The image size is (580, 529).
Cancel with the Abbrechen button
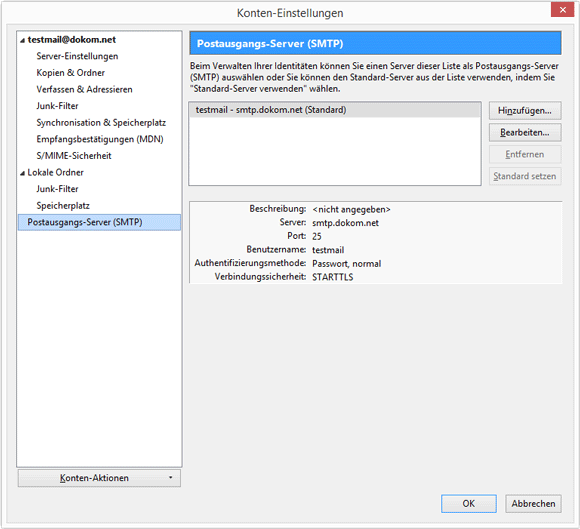pos(533,503)
